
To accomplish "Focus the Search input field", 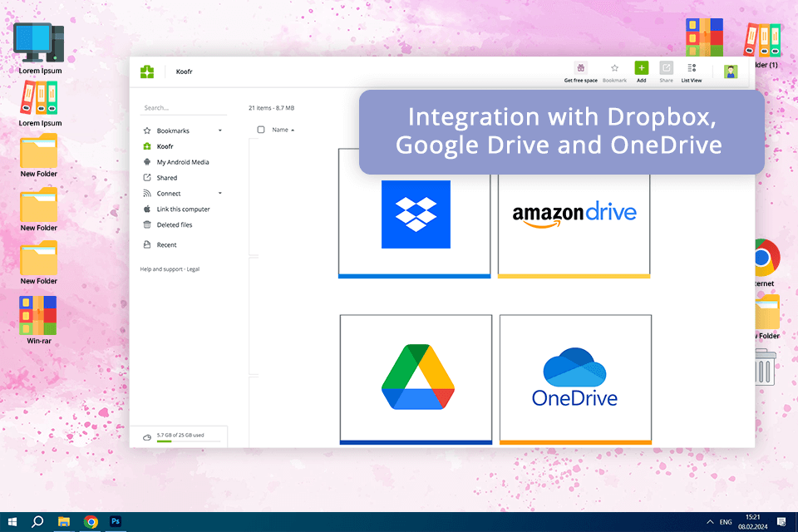I will tap(183, 108).
